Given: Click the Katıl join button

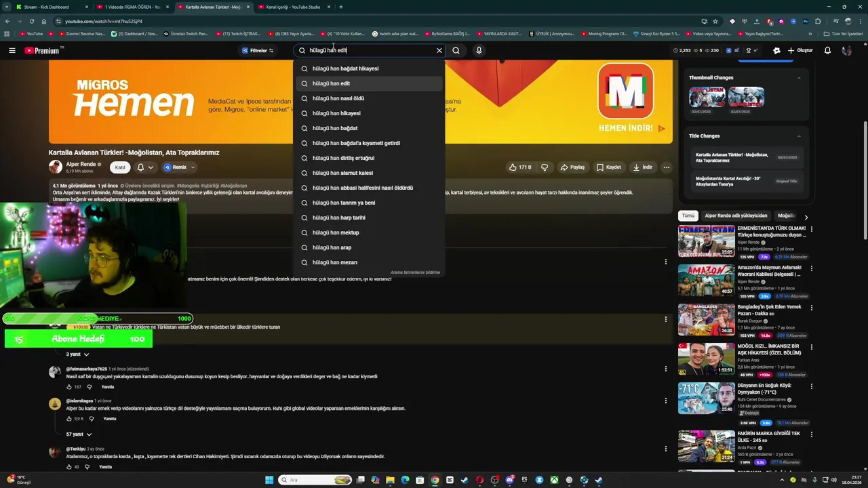Looking at the screenshot, I should [120, 167].
